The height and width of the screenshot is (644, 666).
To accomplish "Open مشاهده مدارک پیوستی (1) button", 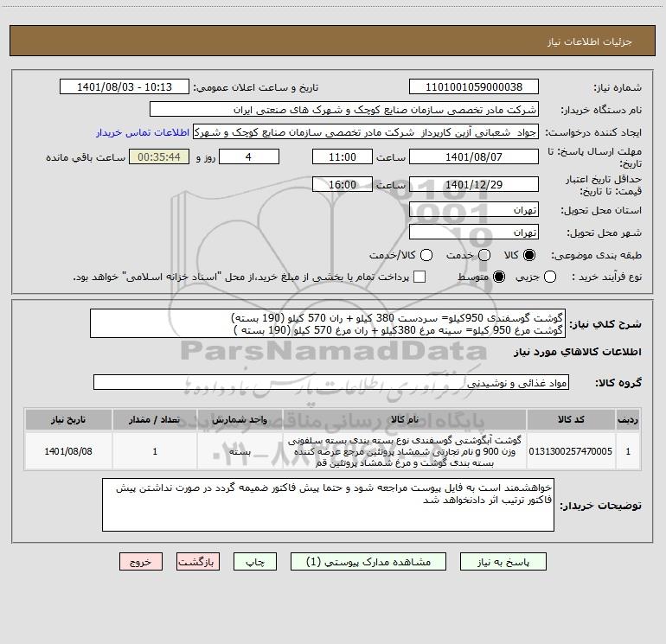I will coord(368,562).
